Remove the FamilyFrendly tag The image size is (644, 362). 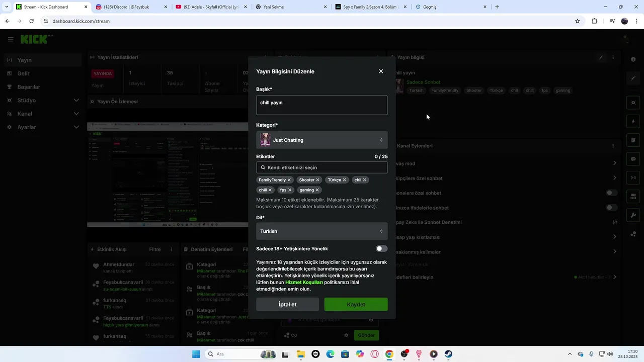289,180
